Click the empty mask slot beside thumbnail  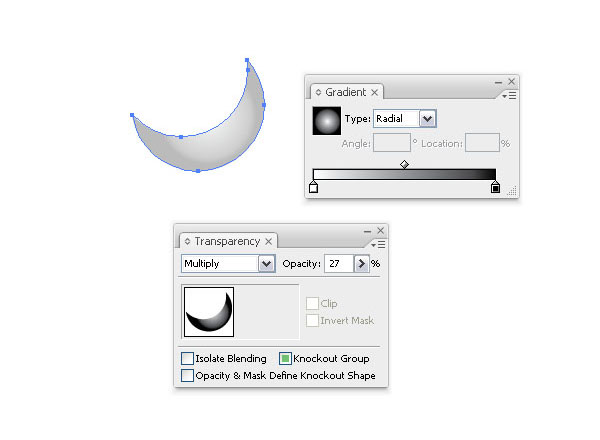[x=267, y=312]
